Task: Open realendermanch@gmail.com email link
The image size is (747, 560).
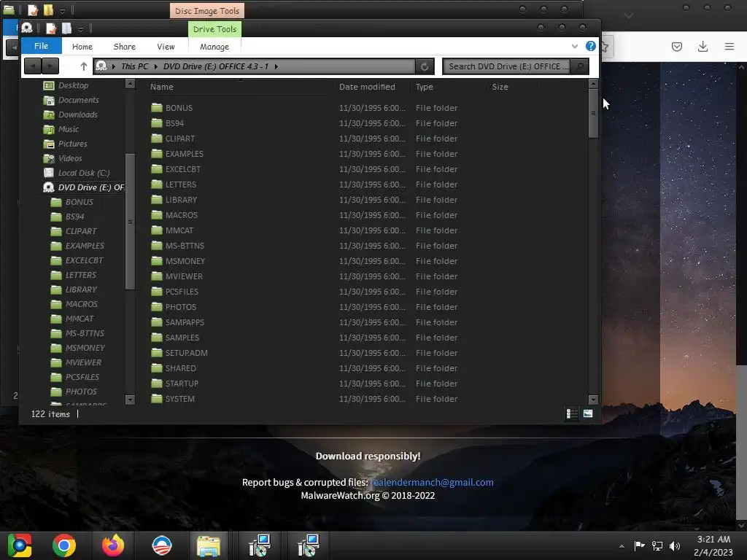Action: pos(432,483)
